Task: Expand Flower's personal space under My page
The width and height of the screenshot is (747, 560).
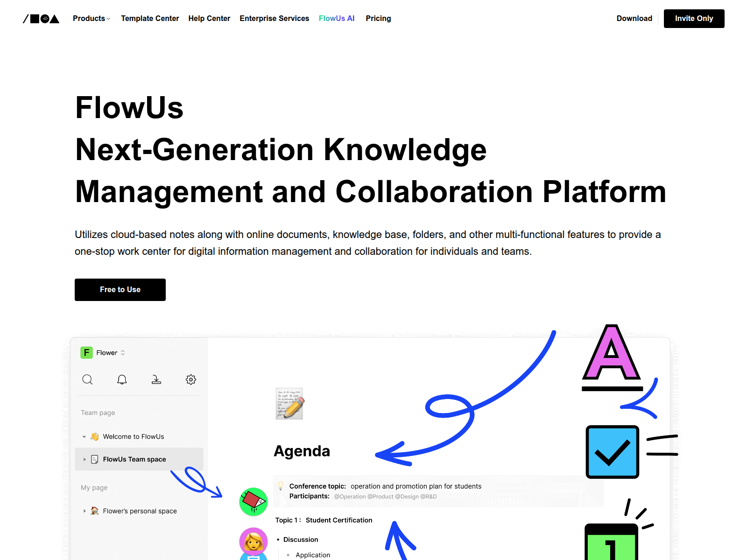Action: pyautogui.click(x=85, y=511)
